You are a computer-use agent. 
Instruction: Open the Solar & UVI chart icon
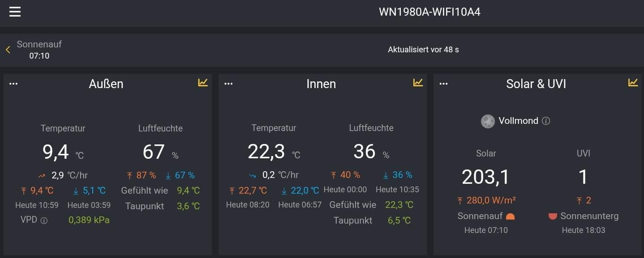click(x=632, y=83)
